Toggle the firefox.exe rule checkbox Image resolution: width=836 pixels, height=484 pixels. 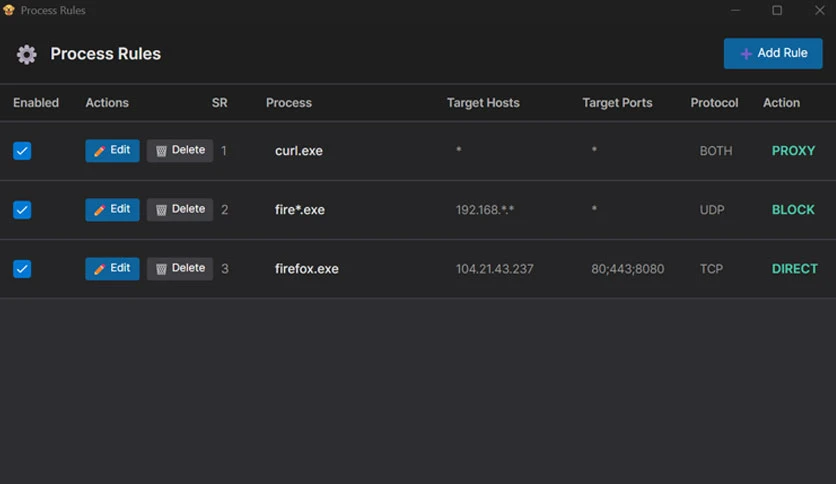(x=22, y=269)
